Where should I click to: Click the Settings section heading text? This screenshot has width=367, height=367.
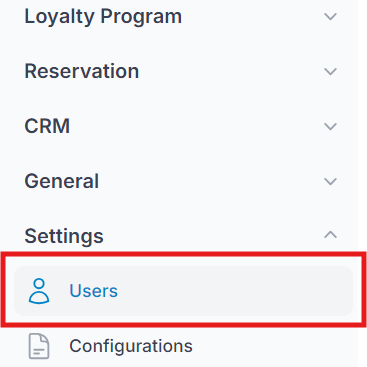(64, 236)
